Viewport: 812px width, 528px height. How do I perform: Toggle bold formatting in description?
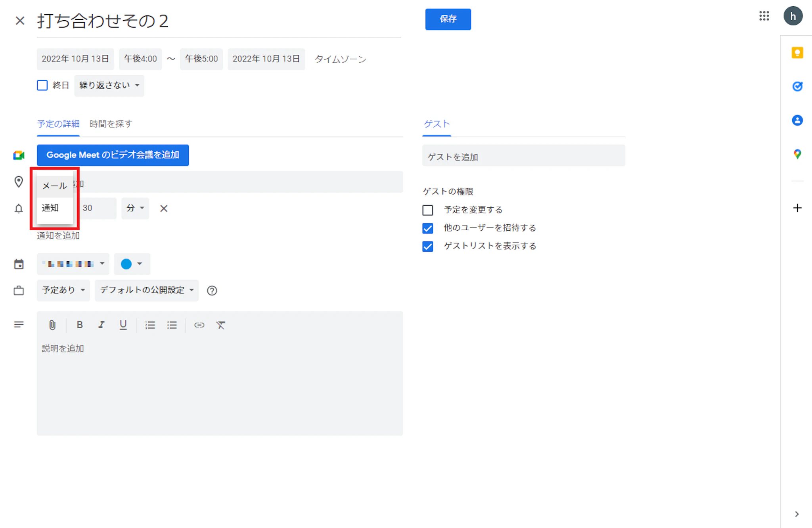pyautogui.click(x=79, y=325)
